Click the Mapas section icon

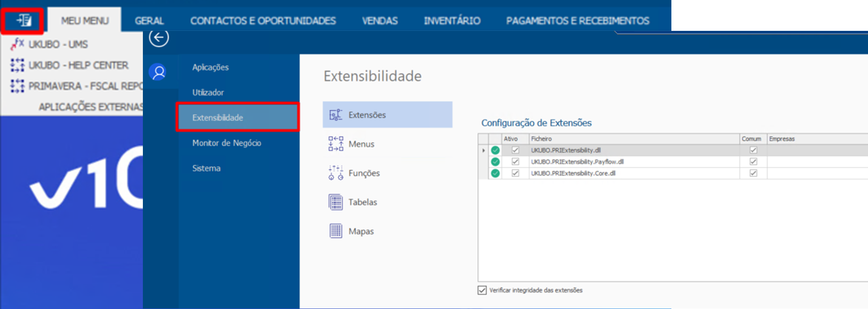[x=335, y=231]
